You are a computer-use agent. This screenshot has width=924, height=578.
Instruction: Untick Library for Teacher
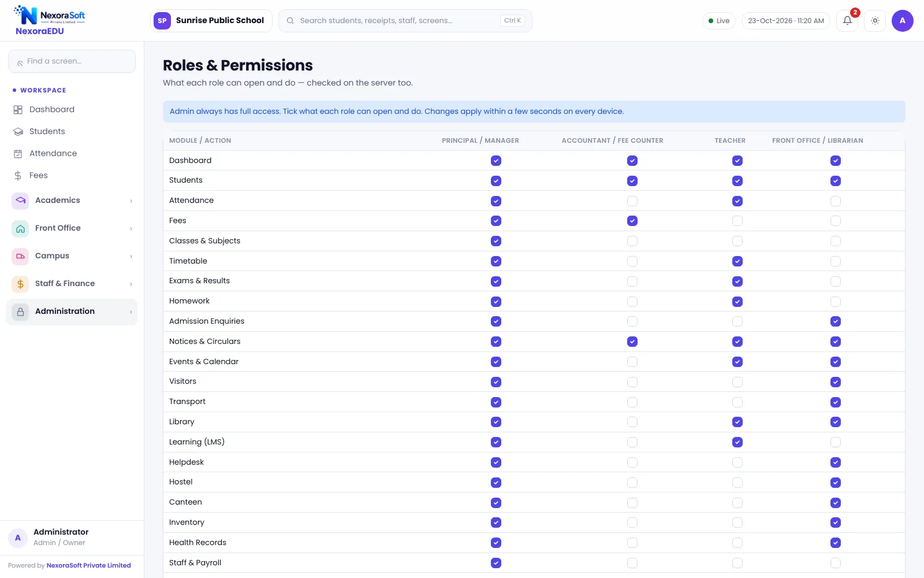click(737, 422)
